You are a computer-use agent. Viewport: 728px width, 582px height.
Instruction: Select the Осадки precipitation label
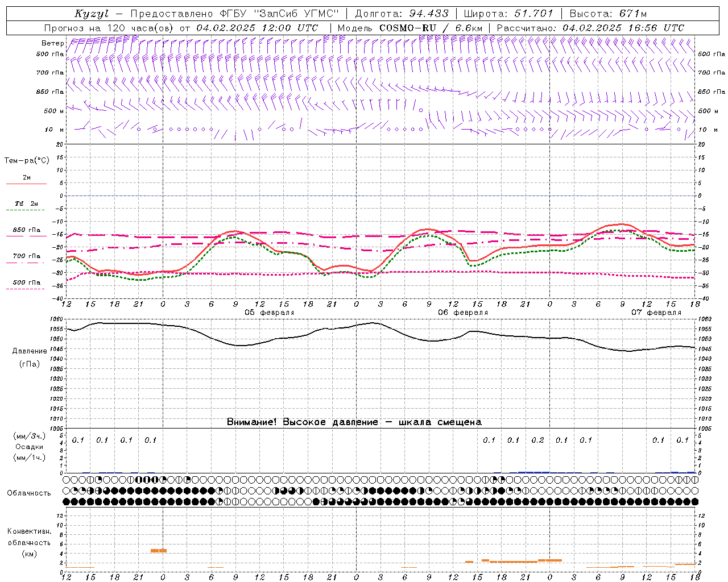[x=29, y=447]
